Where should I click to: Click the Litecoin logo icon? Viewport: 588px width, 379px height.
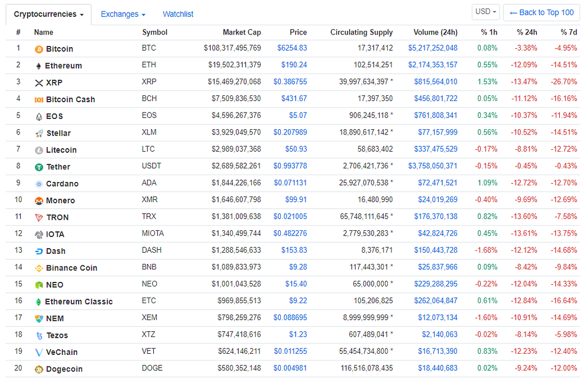click(38, 150)
